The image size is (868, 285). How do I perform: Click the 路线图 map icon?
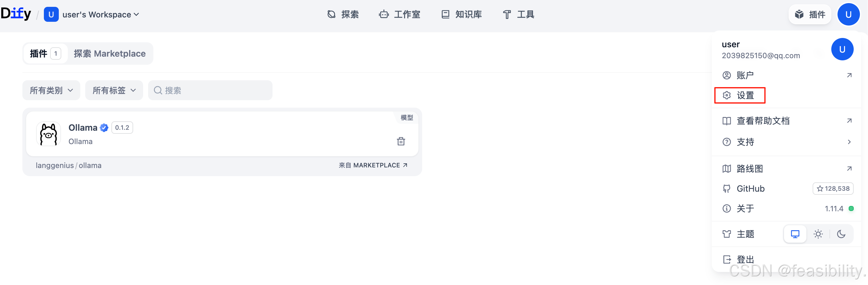tap(726, 168)
